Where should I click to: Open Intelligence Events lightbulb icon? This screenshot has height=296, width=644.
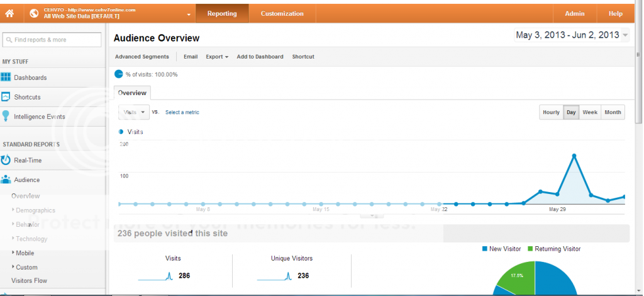(5, 116)
